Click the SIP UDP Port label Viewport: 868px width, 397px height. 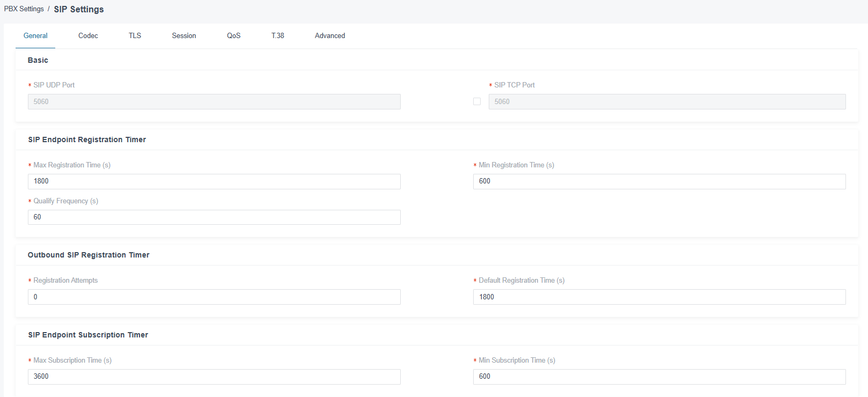point(54,85)
